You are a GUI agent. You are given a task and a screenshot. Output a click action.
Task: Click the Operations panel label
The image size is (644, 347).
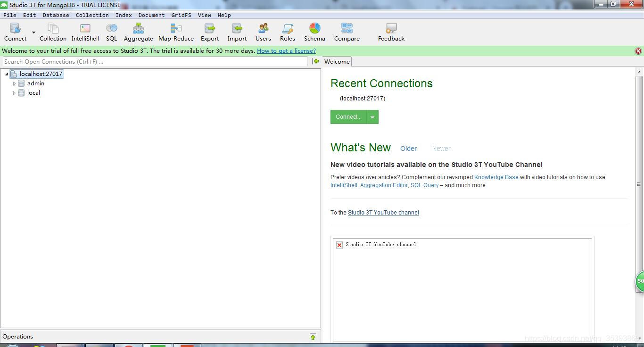pos(17,337)
